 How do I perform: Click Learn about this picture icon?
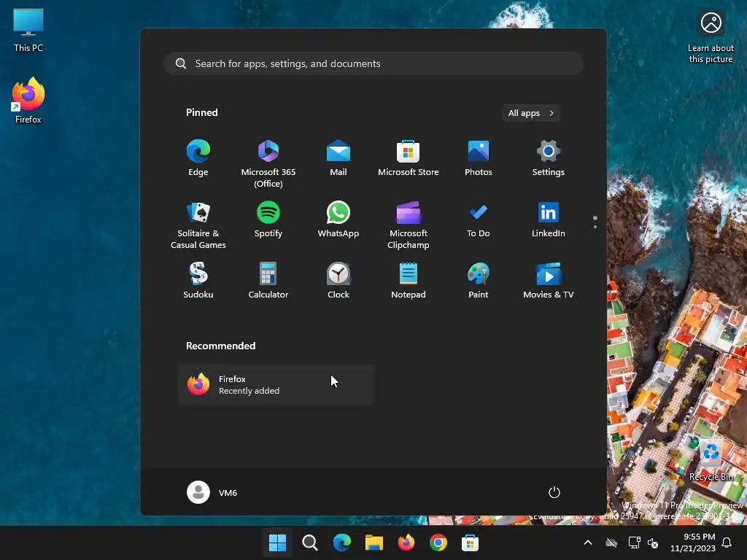(711, 37)
